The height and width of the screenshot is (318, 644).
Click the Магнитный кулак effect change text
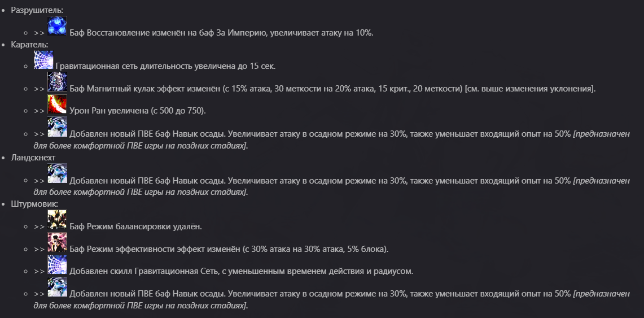[332, 89]
